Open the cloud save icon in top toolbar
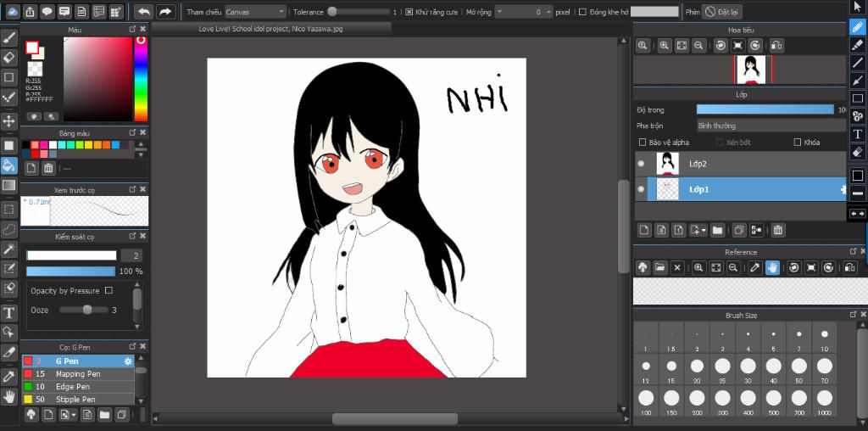The height and width of the screenshot is (431, 868). pyautogui.click(x=12, y=11)
